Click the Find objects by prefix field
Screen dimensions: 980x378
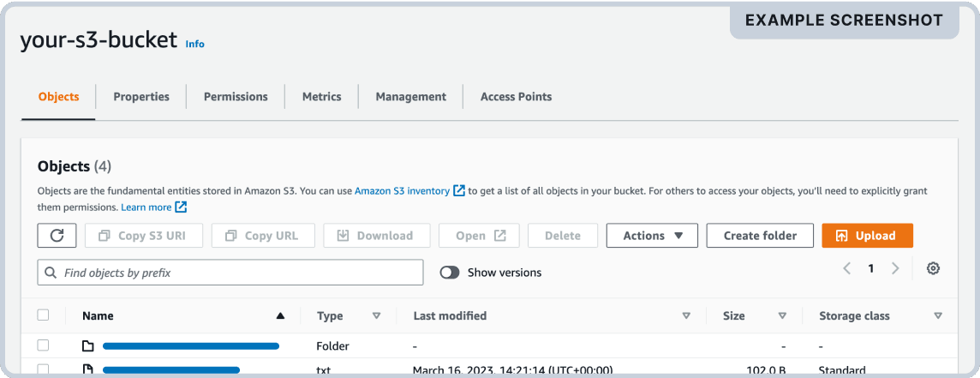[x=230, y=273]
